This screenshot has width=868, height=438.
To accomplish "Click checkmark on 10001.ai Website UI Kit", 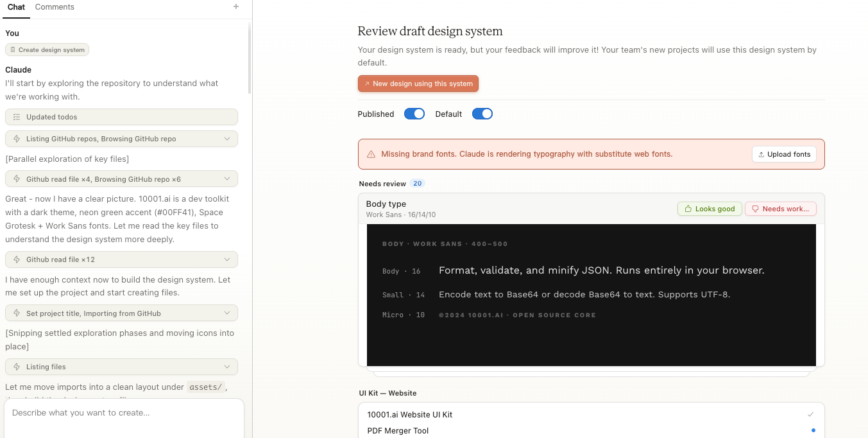I will pos(811,414).
